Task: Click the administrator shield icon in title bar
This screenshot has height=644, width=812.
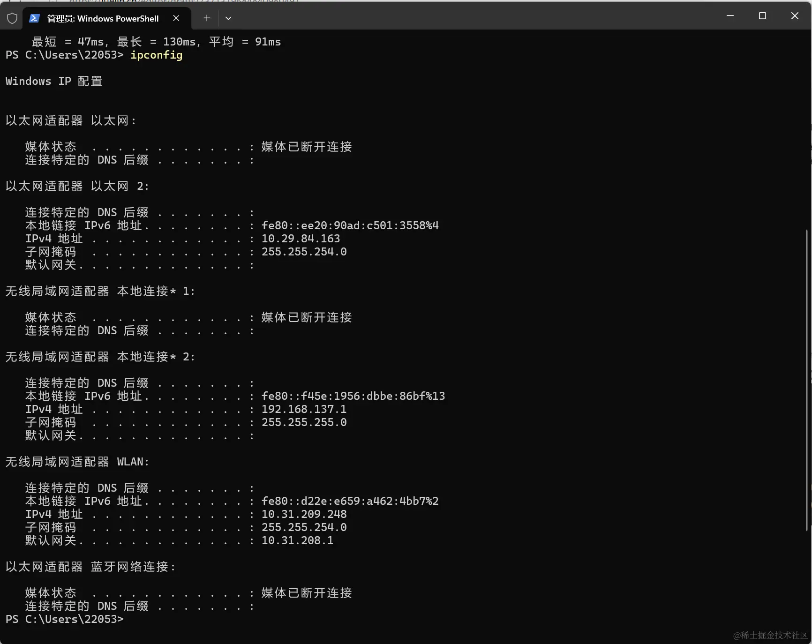Action: 12,18
